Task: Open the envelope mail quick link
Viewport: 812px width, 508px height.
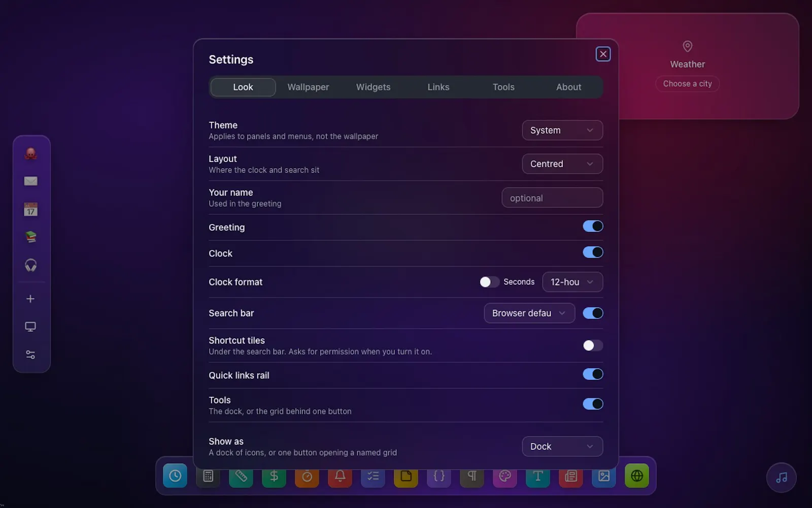Action: [31, 181]
